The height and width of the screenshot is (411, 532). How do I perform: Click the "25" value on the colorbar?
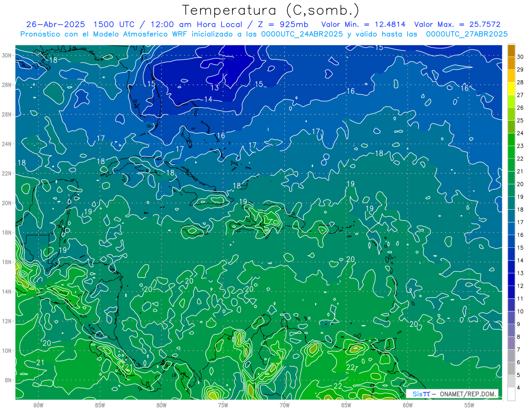520,121
